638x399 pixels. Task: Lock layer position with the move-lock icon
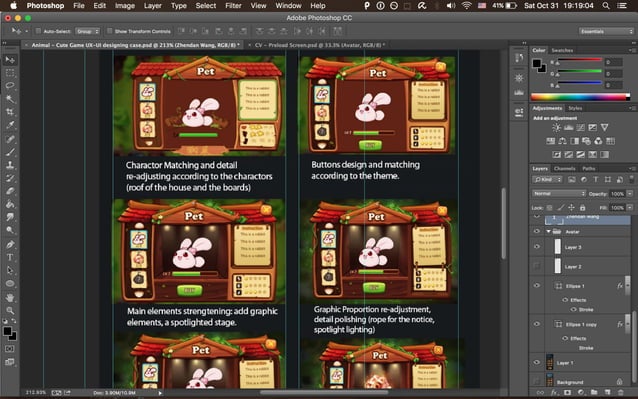(x=571, y=207)
